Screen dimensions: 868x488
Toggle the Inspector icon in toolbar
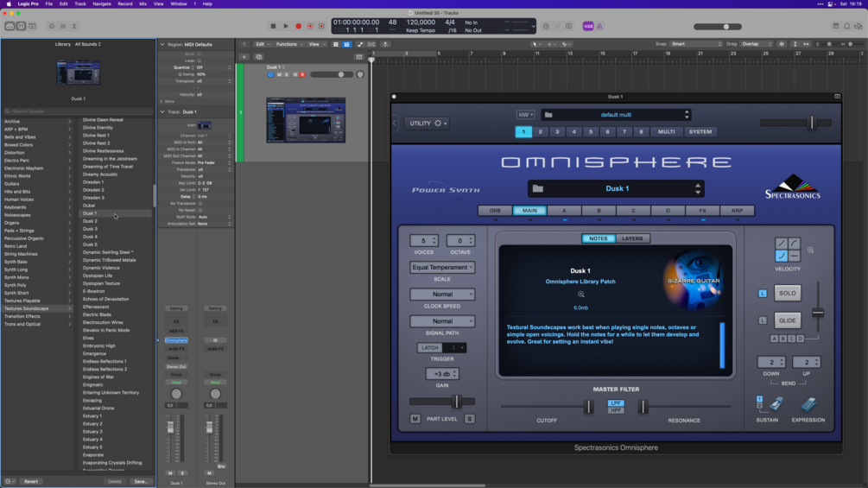click(21, 26)
